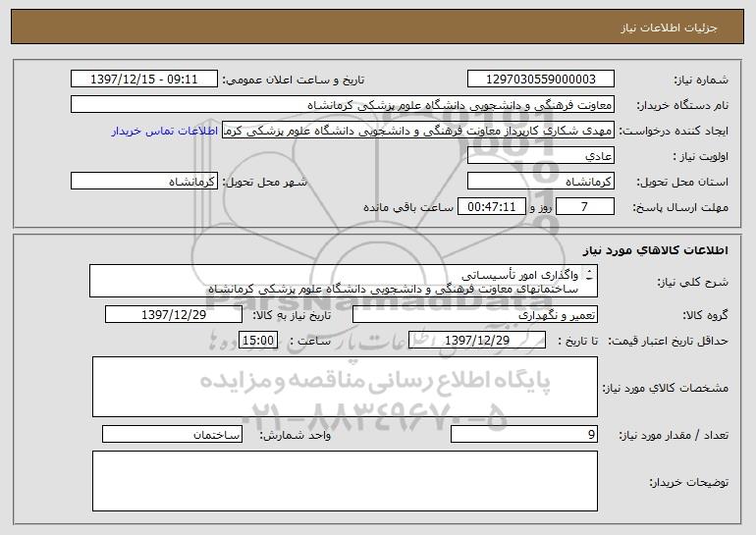Click the label نام دستگاه خریدار

pyautogui.click(x=682, y=105)
